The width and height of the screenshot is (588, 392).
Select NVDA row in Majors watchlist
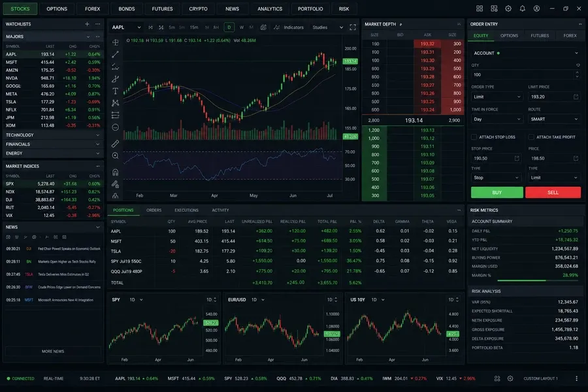(x=52, y=78)
